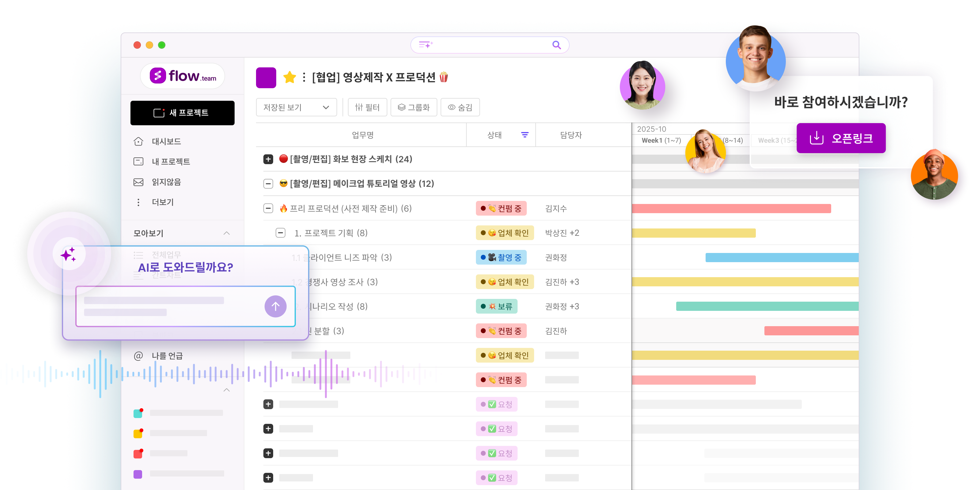
Task: Click the purple project color swatch
Action: point(266,77)
